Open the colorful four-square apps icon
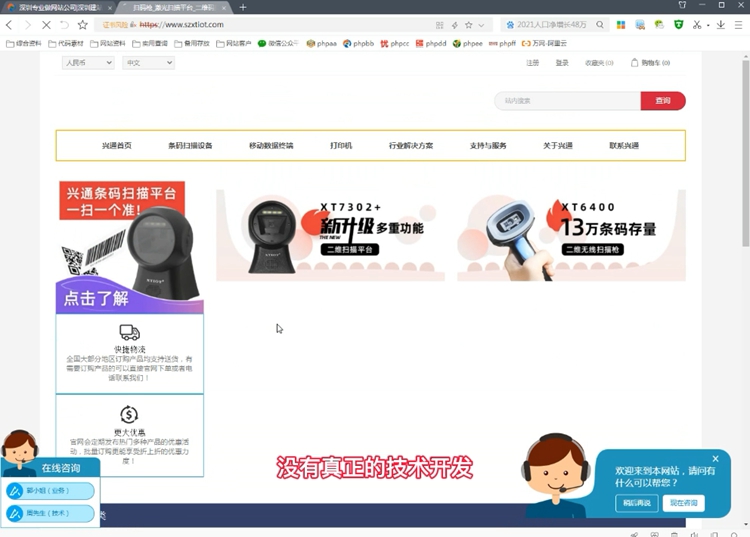The height and width of the screenshot is (537, 750). (621, 25)
